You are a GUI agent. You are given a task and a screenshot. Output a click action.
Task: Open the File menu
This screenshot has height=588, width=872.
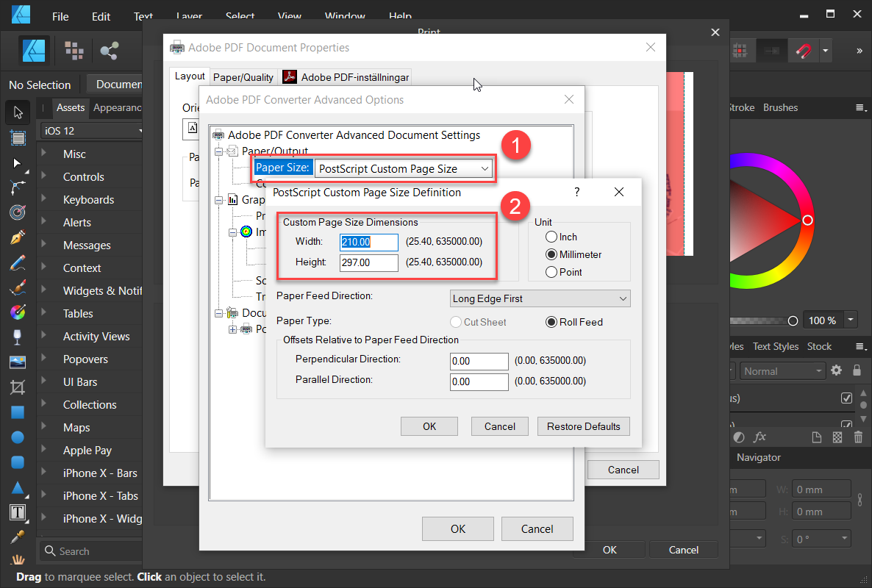(60, 16)
